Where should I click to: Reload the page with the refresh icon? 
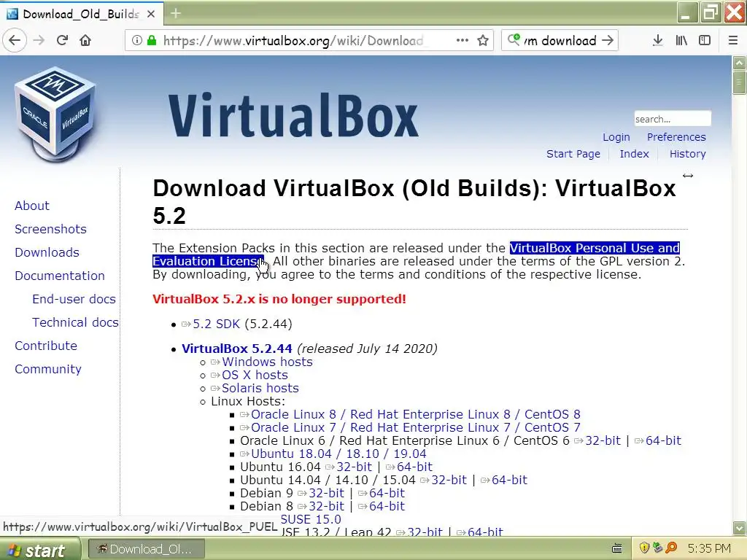point(62,41)
